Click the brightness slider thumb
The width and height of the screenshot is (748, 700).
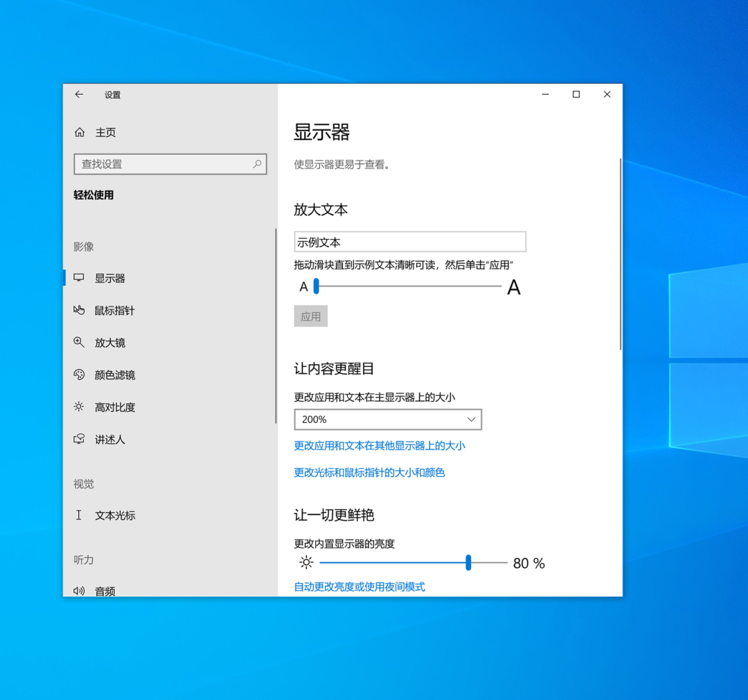tap(468, 563)
